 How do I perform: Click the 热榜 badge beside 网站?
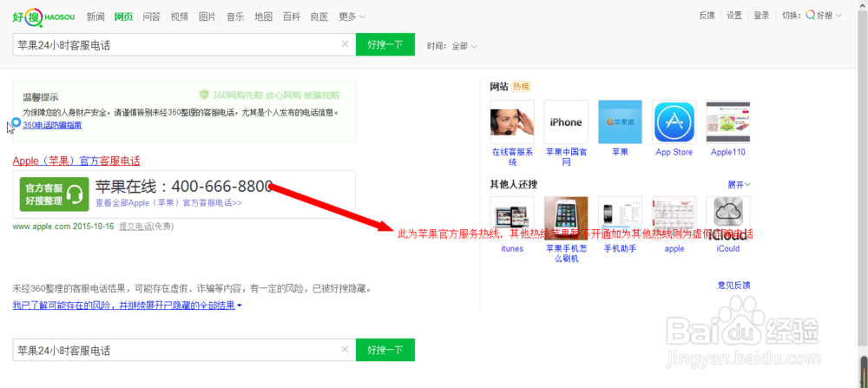click(521, 86)
